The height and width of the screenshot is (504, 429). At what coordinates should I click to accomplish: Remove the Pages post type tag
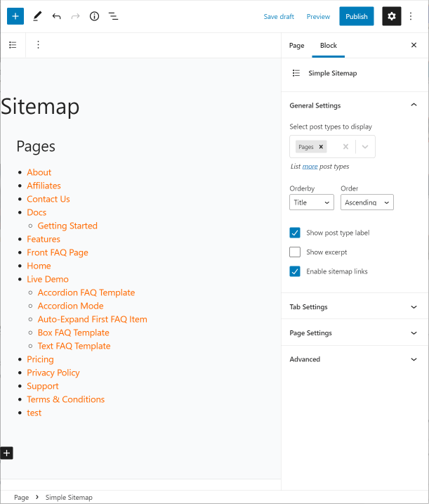(x=321, y=147)
